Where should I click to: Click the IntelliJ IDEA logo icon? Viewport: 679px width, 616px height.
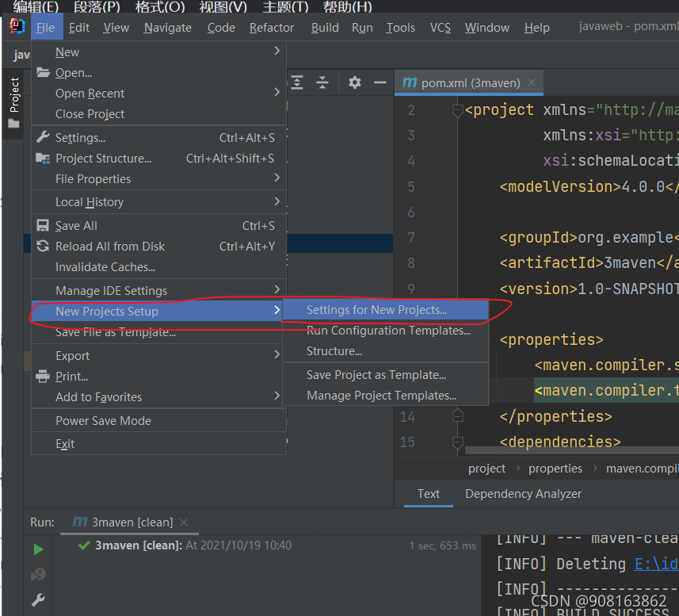click(x=17, y=26)
